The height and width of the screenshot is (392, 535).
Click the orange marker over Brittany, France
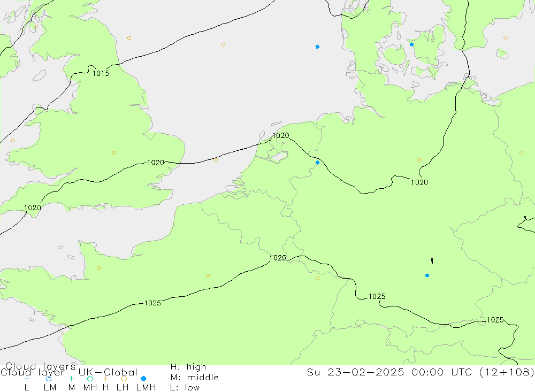(x=98, y=268)
